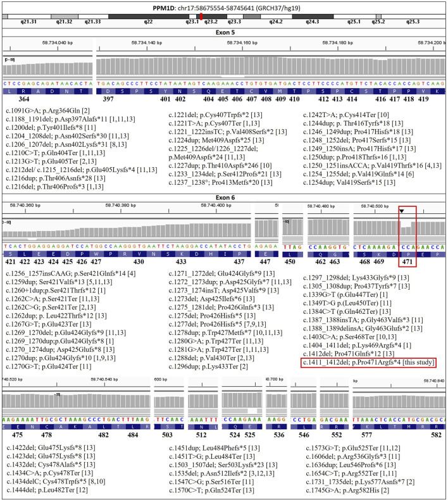Click amino acid position label 364
Screen dimensions: 448x500
24,99
